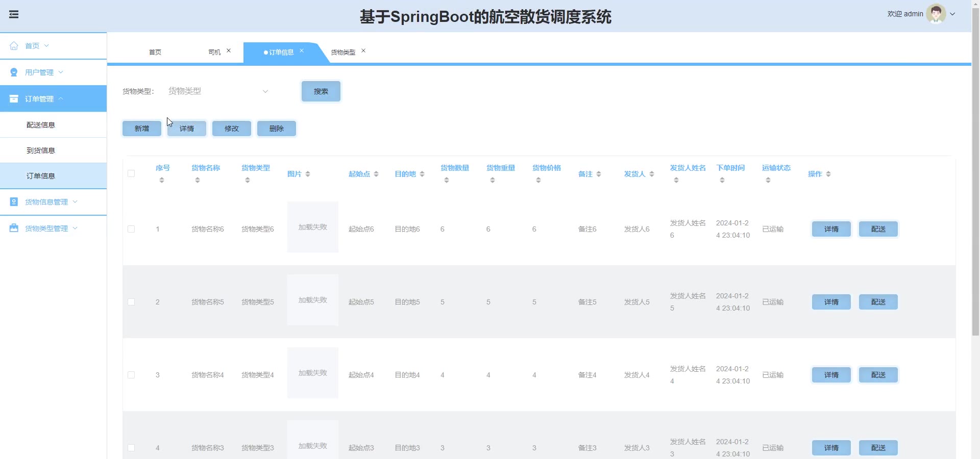980x459 pixels.
Task: Click the 详情 toolbar button above table
Action: pos(187,129)
